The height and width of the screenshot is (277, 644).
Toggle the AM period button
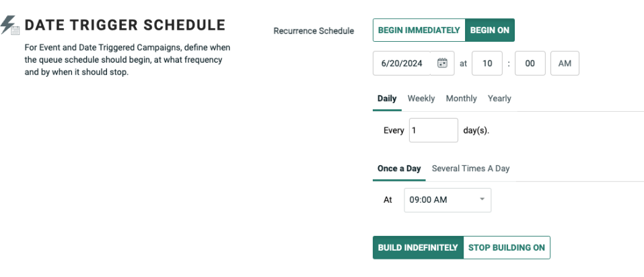[x=565, y=63]
